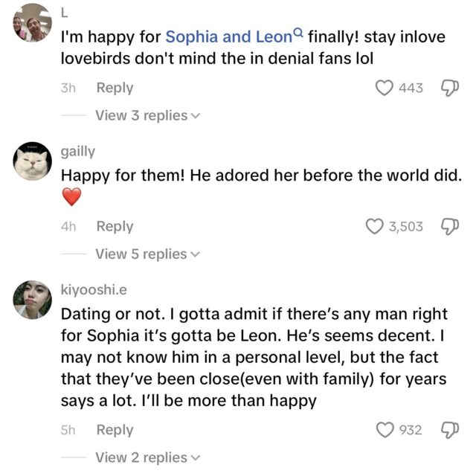
Task: Open gailly's cat profile picture
Action: pyautogui.click(x=32, y=159)
